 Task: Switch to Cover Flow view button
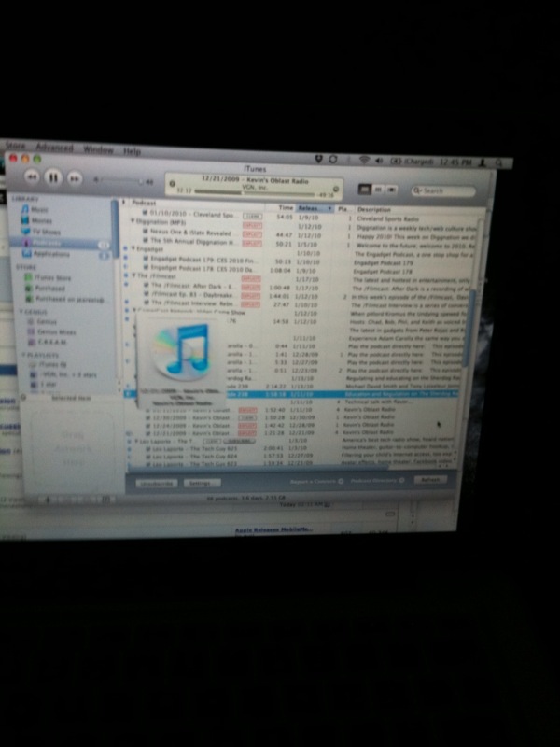click(x=391, y=190)
